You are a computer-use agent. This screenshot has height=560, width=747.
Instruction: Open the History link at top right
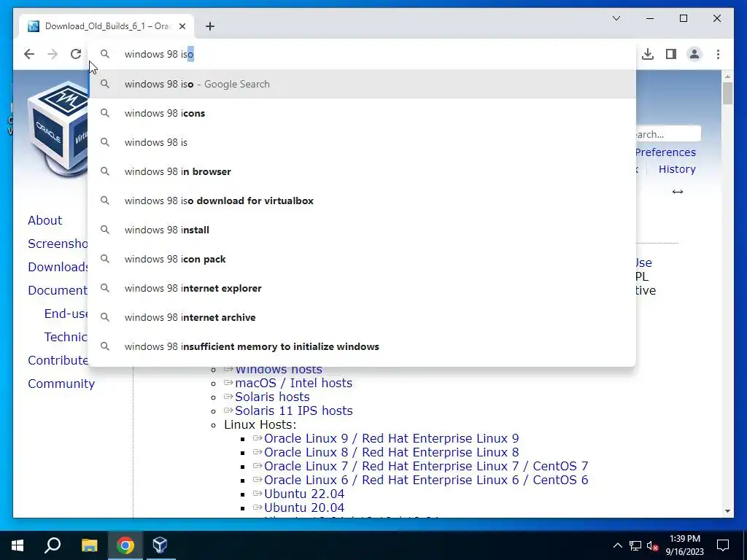(677, 169)
